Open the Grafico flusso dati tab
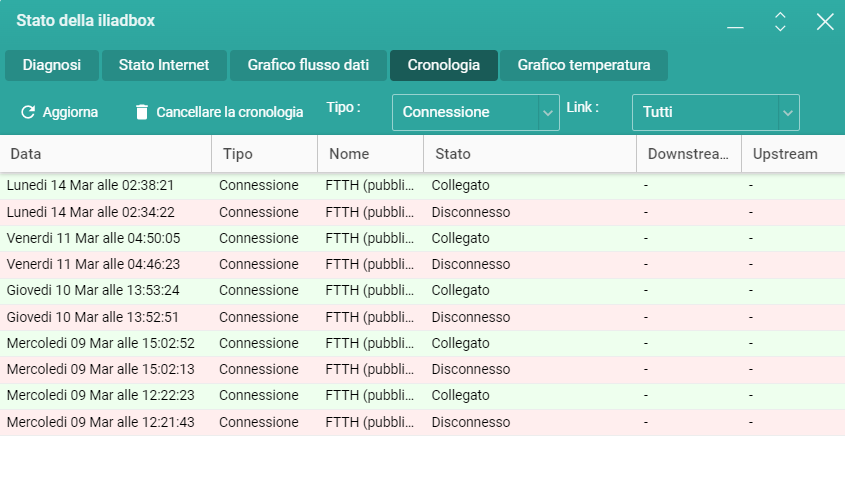 coord(308,65)
